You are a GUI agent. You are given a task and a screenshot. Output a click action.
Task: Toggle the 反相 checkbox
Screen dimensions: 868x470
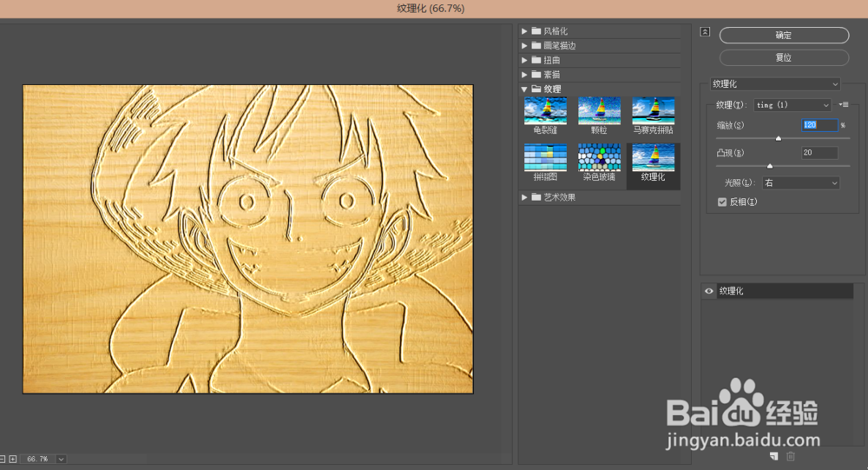pyautogui.click(x=722, y=202)
